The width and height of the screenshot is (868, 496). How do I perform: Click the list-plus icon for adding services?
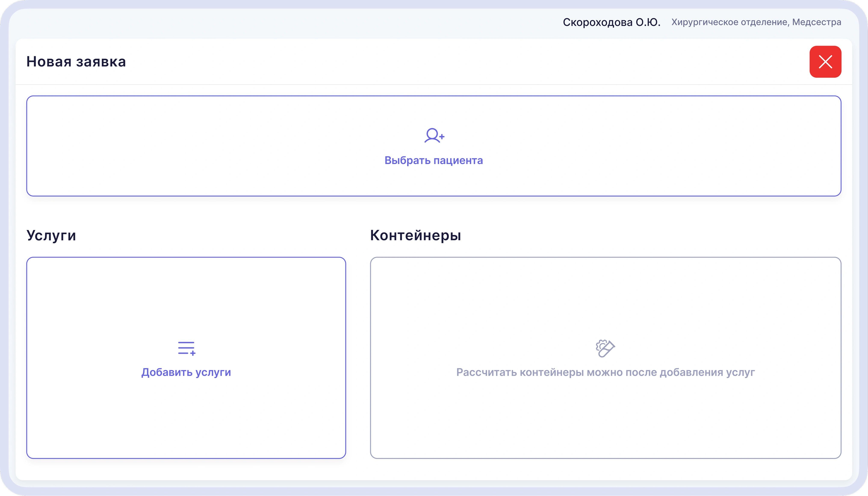tap(187, 348)
